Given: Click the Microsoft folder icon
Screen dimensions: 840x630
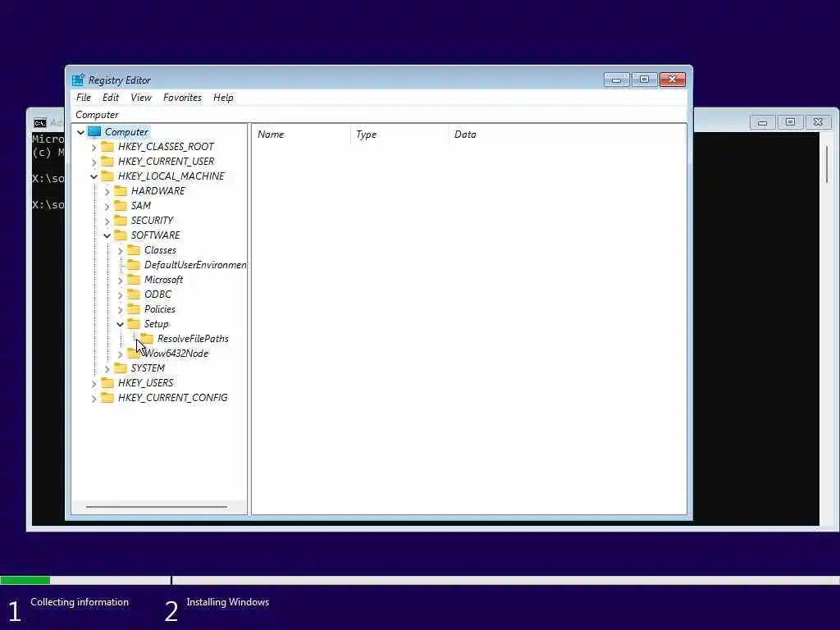Looking at the screenshot, I should point(134,280).
